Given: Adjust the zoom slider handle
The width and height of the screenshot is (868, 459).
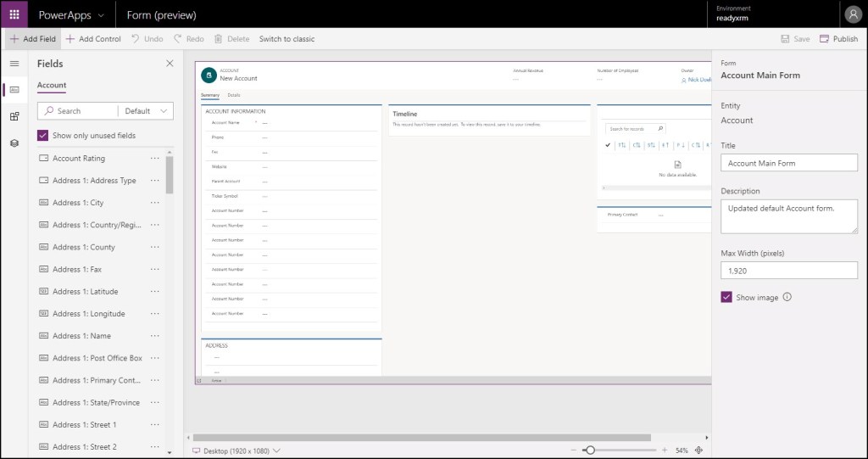Looking at the screenshot, I should 590,451.
